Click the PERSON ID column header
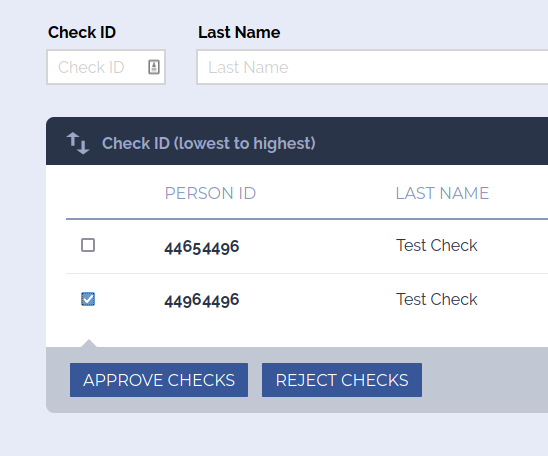Viewport: 548px width, 456px height. [x=210, y=193]
